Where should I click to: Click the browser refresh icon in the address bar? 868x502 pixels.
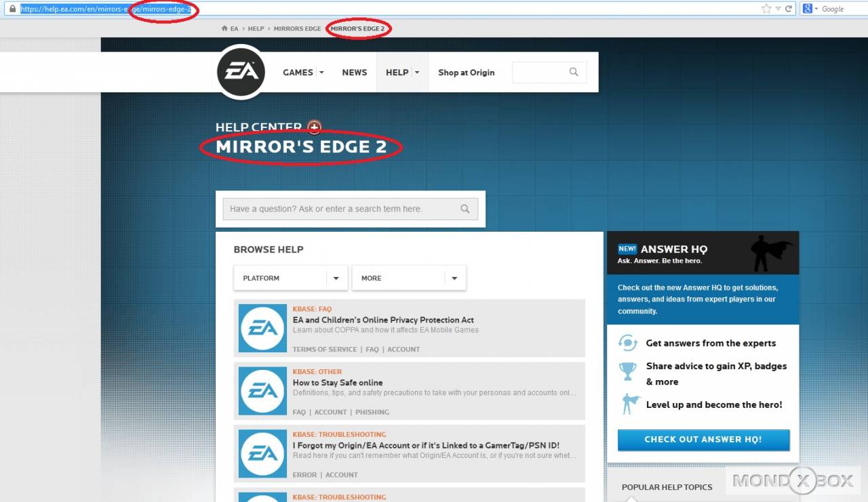tap(789, 9)
